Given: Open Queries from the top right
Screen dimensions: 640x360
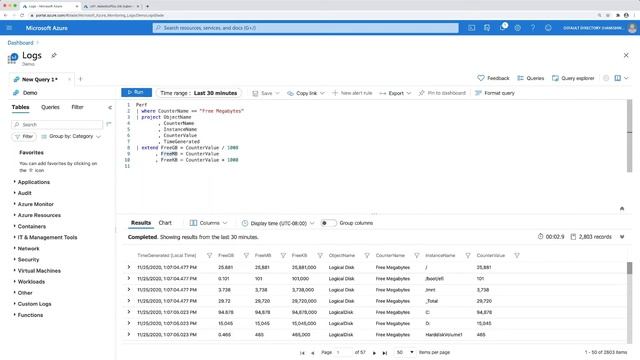Looking at the screenshot, I should coord(531,78).
